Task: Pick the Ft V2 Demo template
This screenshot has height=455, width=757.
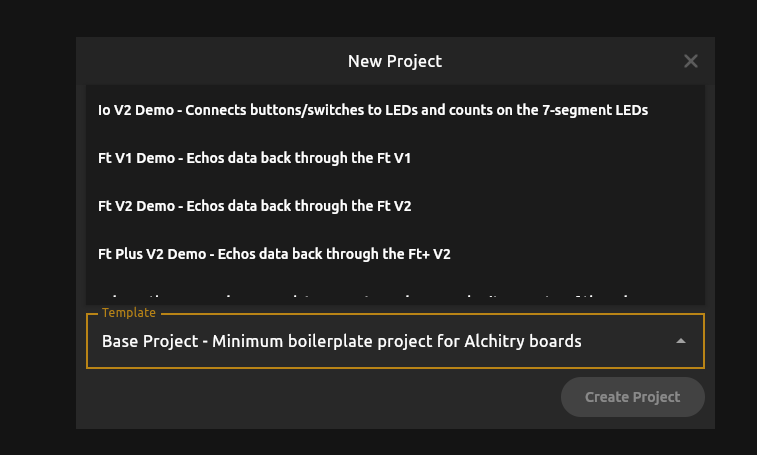Action: tap(254, 206)
